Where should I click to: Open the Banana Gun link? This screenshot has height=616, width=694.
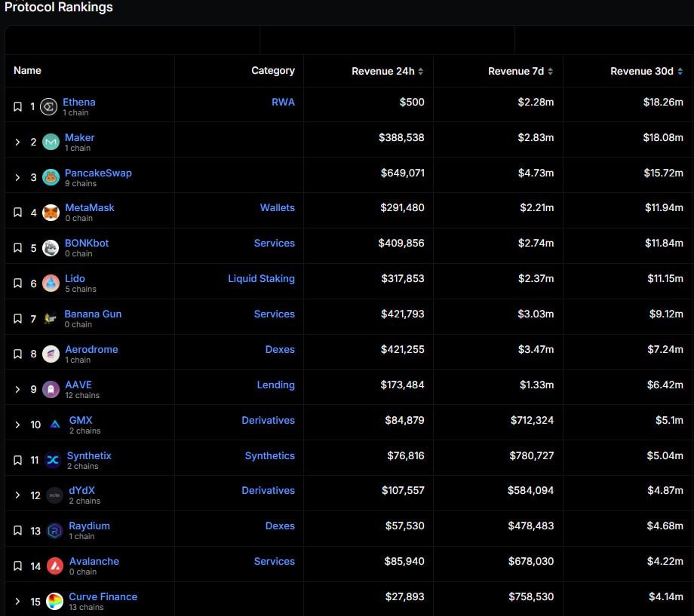(x=93, y=314)
